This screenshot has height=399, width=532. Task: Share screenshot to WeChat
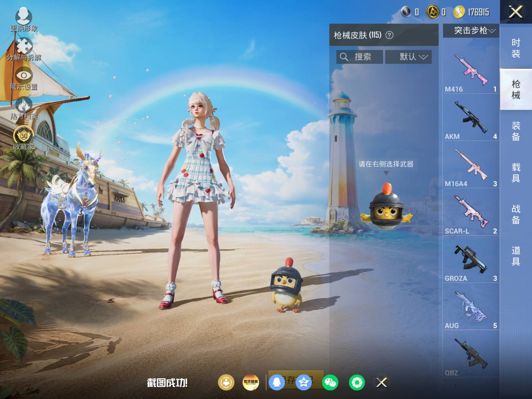(330, 382)
